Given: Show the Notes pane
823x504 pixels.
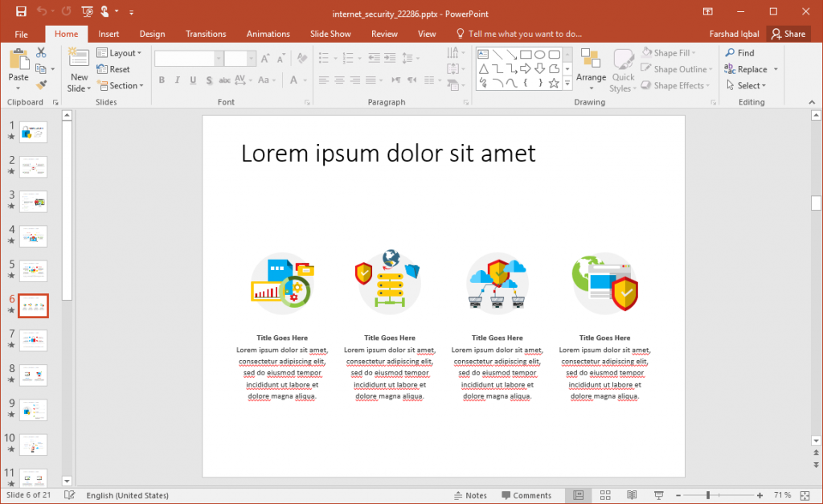Looking at the screenshot, I should pyautogui.click(x=471, y=494).
